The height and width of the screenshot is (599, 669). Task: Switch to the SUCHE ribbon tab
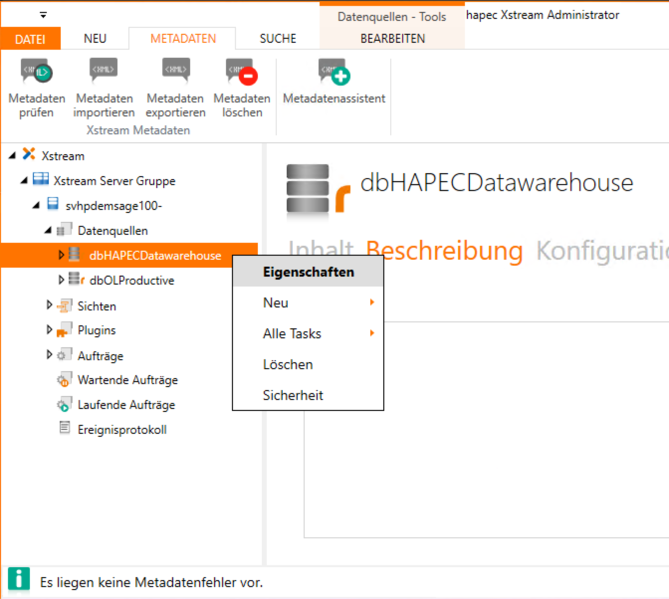click(278, 39)
